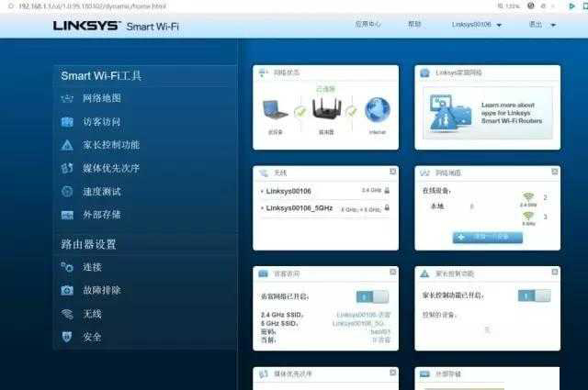Click the 媒体优先次序 sidebar icon
This screenshot has width=588, height=390.
click(x=67, y=168)
